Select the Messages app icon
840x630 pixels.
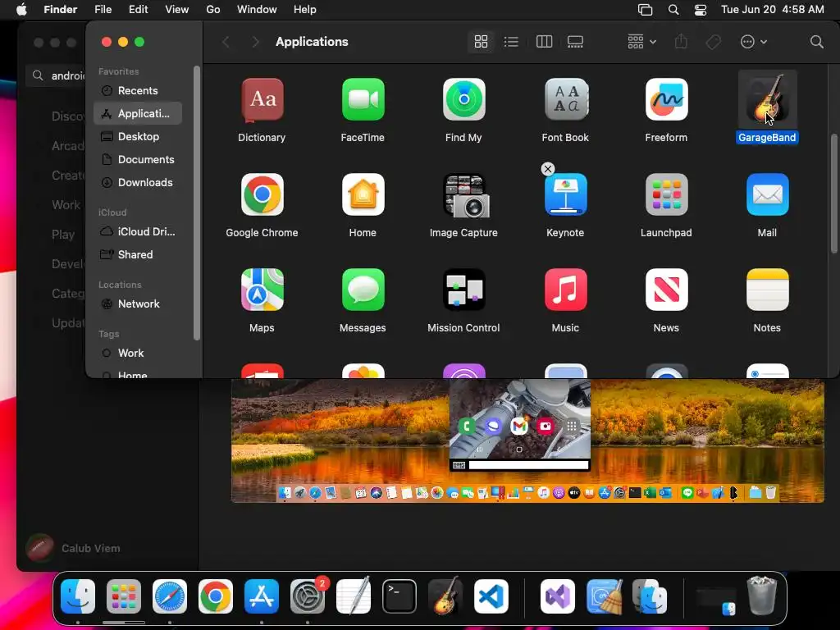pyautogui.click(x=363, y=290)
